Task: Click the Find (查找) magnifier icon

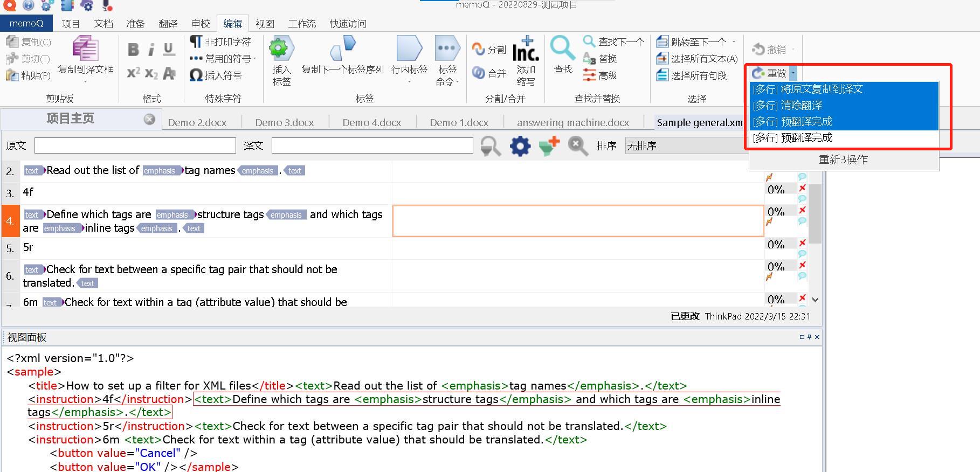Action: pos(563,48)
